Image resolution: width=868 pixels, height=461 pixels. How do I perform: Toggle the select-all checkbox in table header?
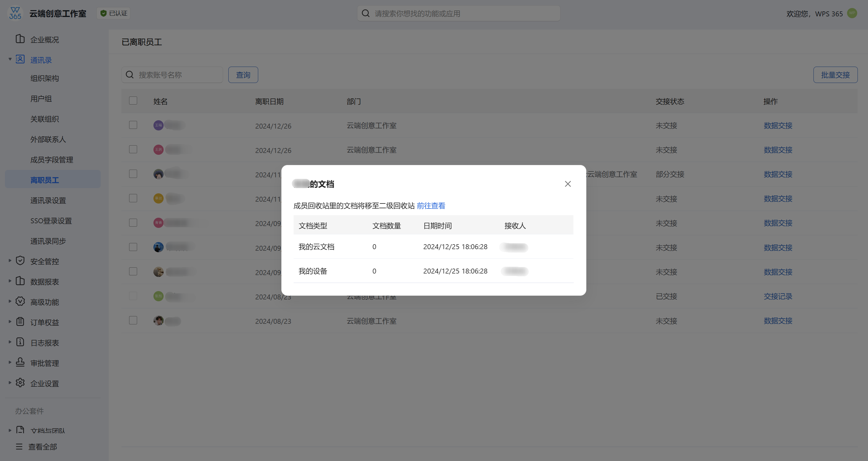[x=133, y=101]
